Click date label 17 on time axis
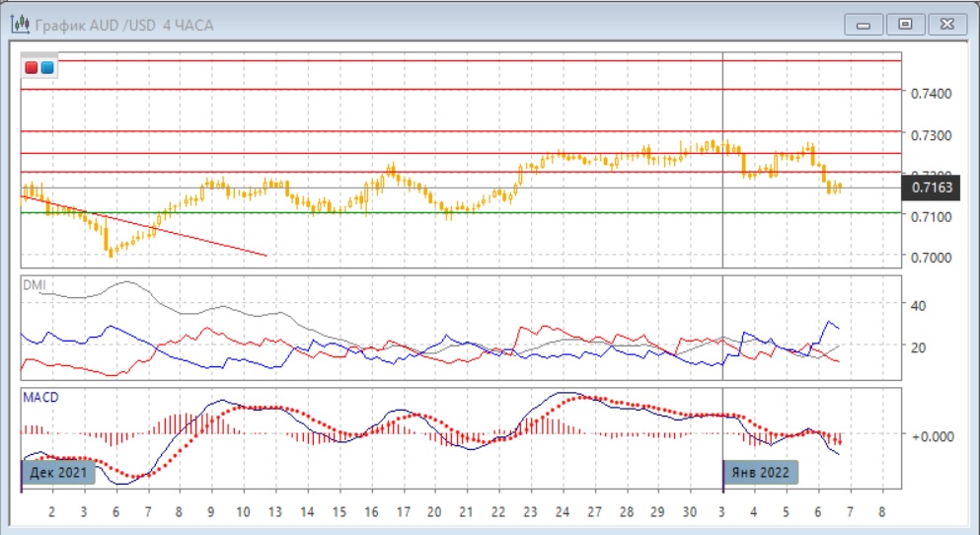980x535 pixels. (403, 512)
